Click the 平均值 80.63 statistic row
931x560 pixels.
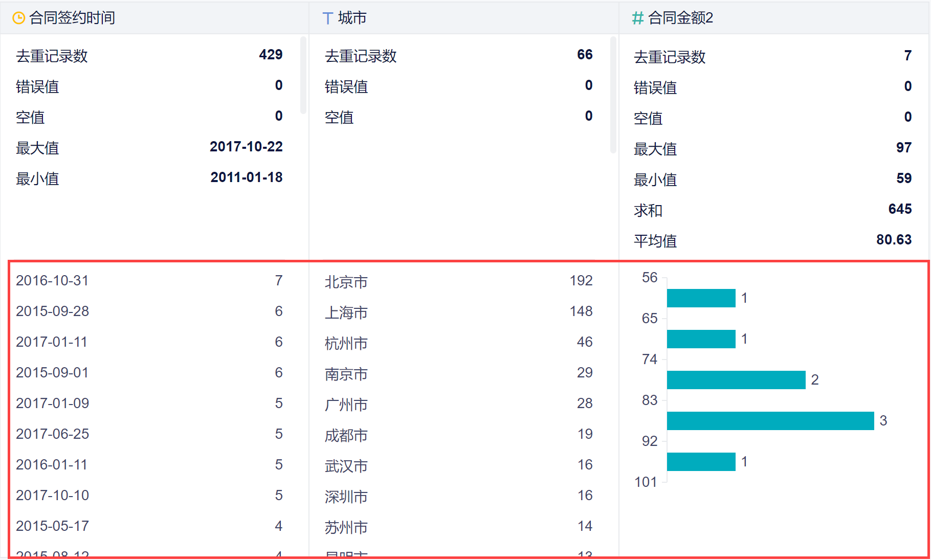[x=772, y=240]
